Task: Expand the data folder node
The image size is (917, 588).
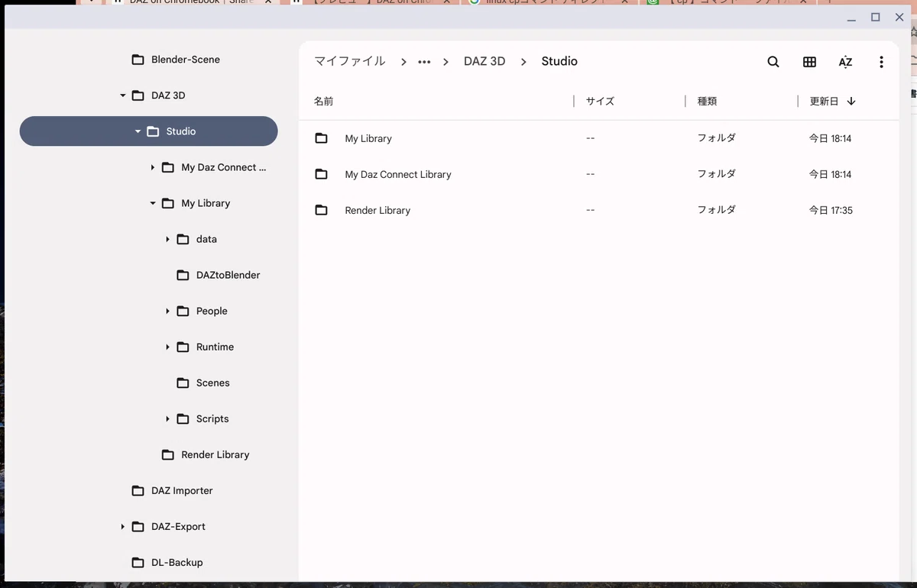Action: pyautogui.click(x=167, y=239)
